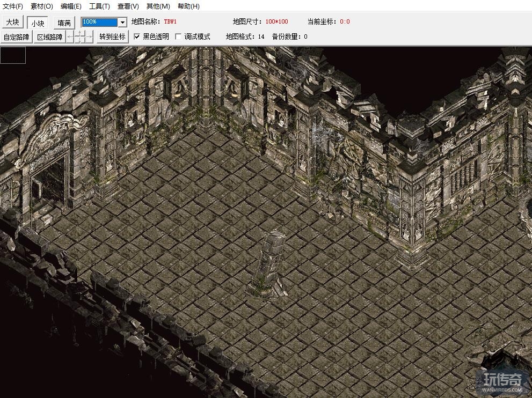
Task: Open the 帮助(H) menu
Action: pos(188,6)
